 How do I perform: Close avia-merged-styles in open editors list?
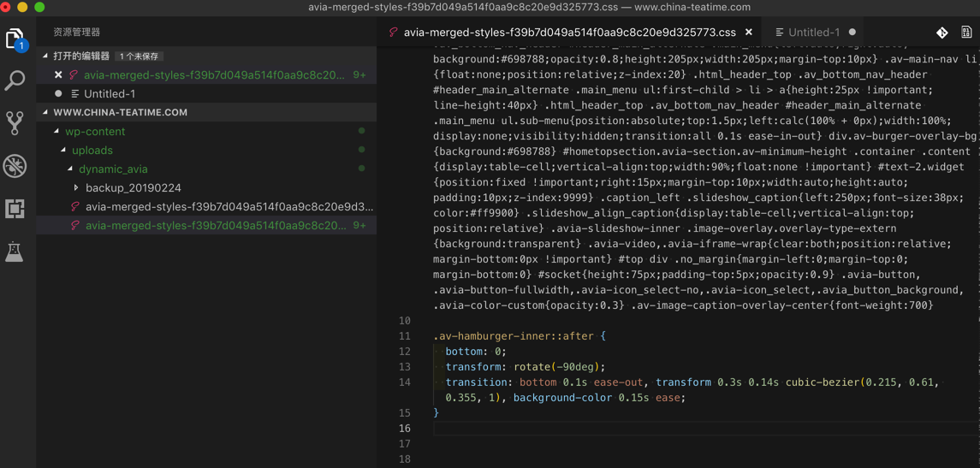coord(58,75)
